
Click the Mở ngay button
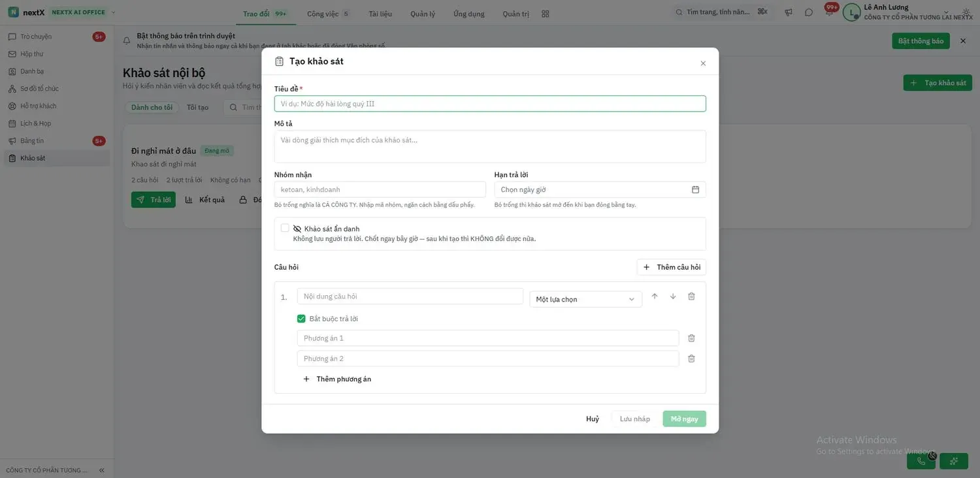pos(684,419)
